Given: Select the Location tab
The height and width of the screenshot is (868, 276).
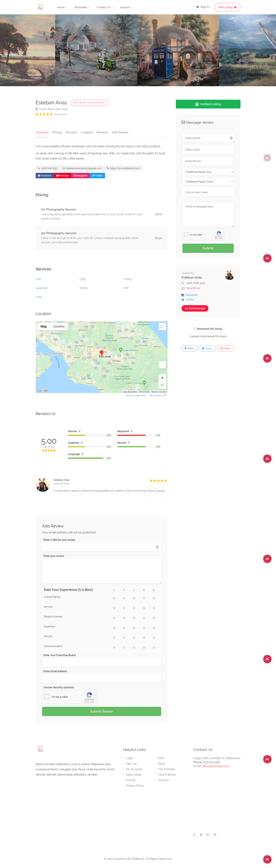Looking at the screenshot, I should tap(87, 132).
